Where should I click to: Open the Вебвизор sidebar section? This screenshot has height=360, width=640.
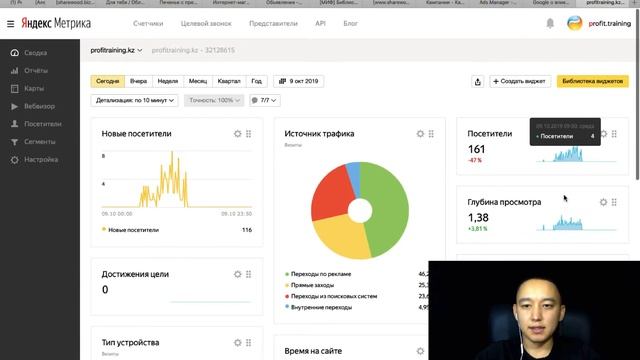point(40,107)
